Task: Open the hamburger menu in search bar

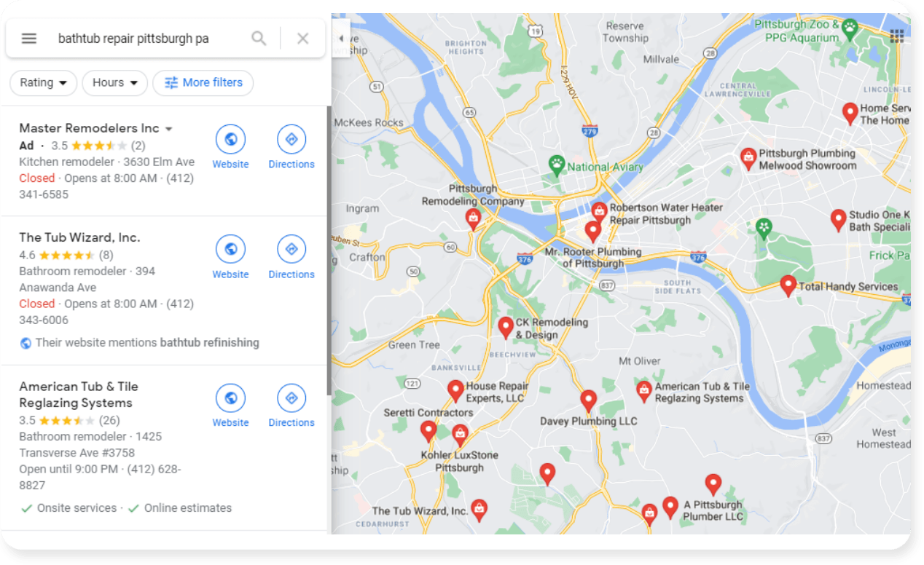Action: [29, 39]
